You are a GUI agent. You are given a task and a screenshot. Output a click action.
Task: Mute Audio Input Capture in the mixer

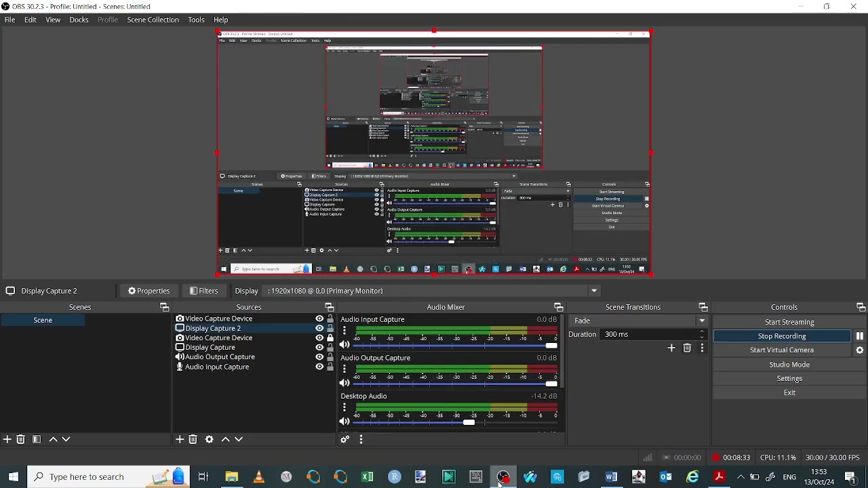tap(345, 346)
